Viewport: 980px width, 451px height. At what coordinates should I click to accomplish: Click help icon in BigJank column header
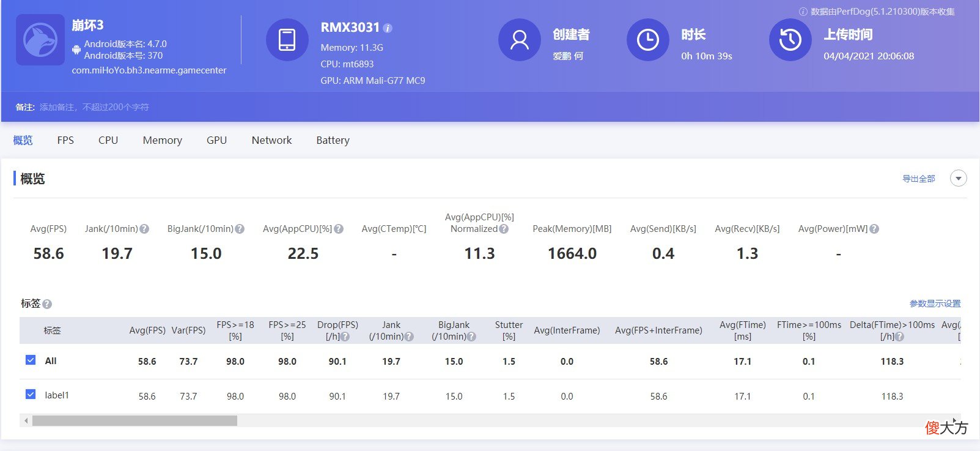click(x=472, y=337)
